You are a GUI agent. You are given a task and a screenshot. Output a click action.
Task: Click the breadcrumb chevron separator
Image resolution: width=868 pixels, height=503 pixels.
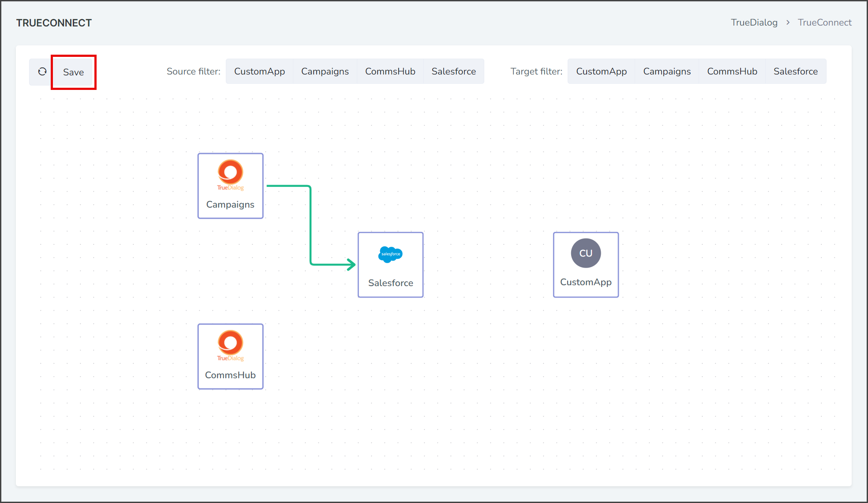tap(788, 22)
